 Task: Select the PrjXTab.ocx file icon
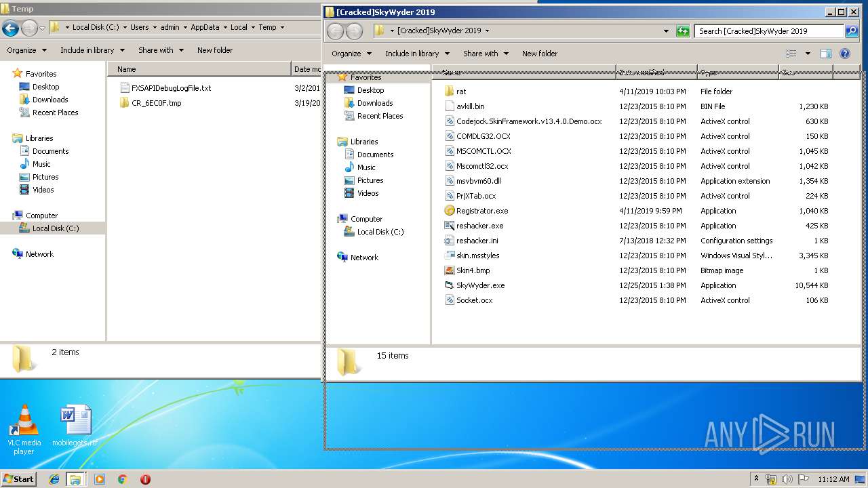coord(449,196)
